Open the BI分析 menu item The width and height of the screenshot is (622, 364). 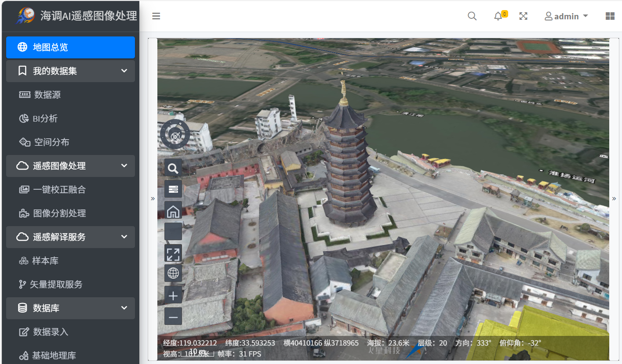(45, 119)
